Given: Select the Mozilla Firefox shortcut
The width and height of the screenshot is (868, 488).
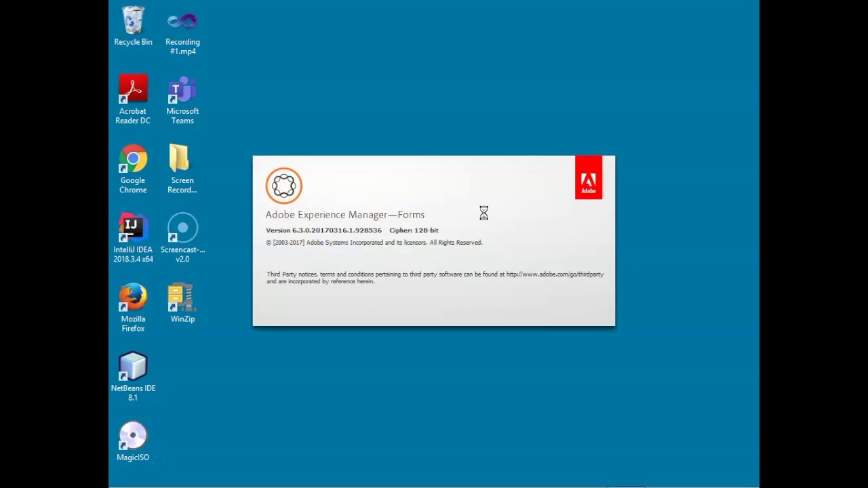Looking at the screenshot, I should pos(133,307).
